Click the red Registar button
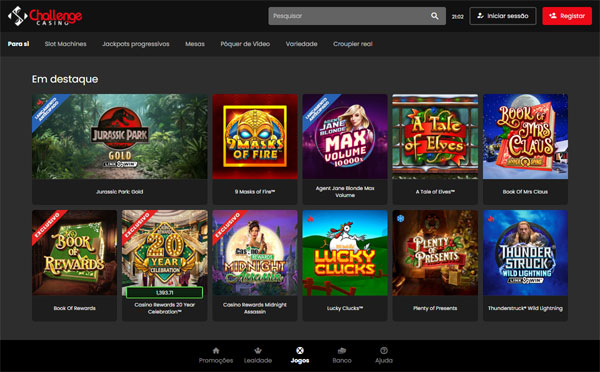Screen dimensions: 600x372 [567, 16]
